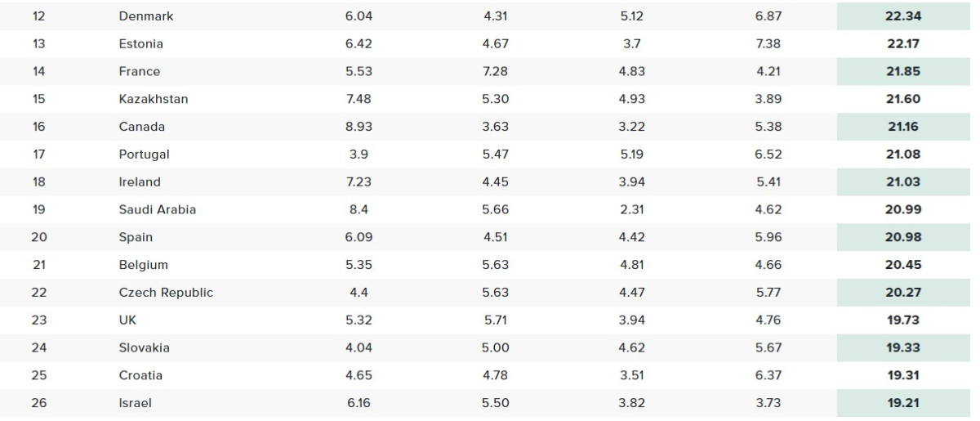Click France's 7.28 value
980x421 pixels.
pos(495,72)
